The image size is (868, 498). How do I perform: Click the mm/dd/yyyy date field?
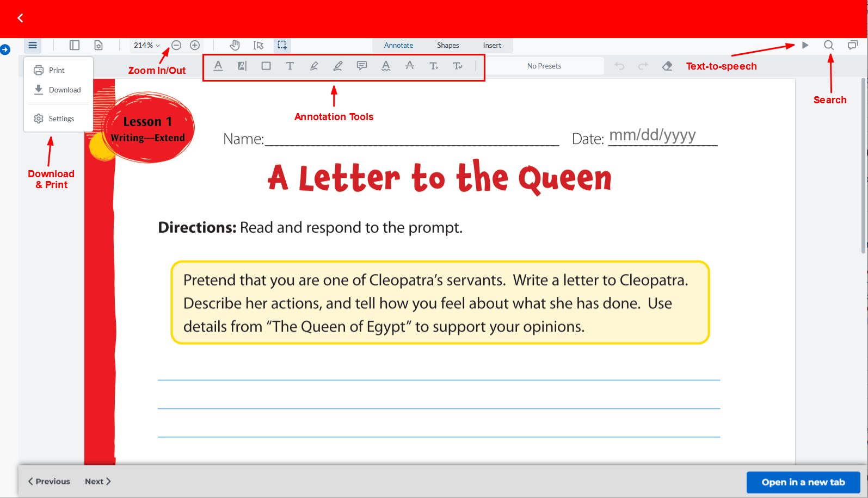[x=652, y=135]
